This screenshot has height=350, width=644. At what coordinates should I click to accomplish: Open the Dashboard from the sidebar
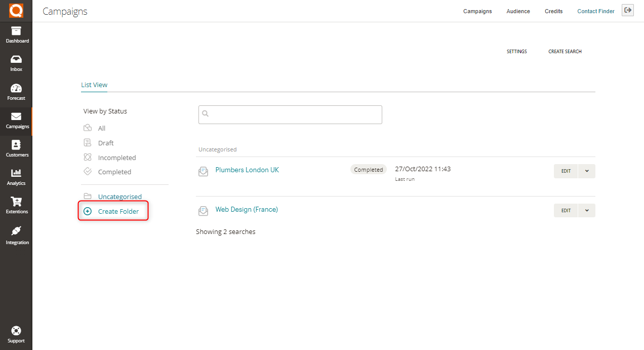pyautogui.click(x=16, y=34)
